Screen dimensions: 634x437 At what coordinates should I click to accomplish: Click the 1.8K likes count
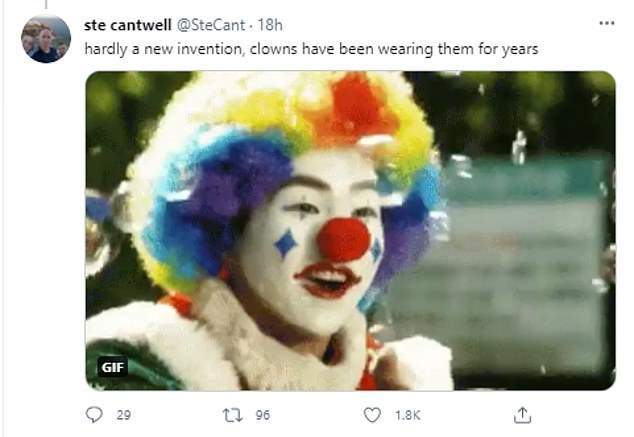(x=408, y=415)
